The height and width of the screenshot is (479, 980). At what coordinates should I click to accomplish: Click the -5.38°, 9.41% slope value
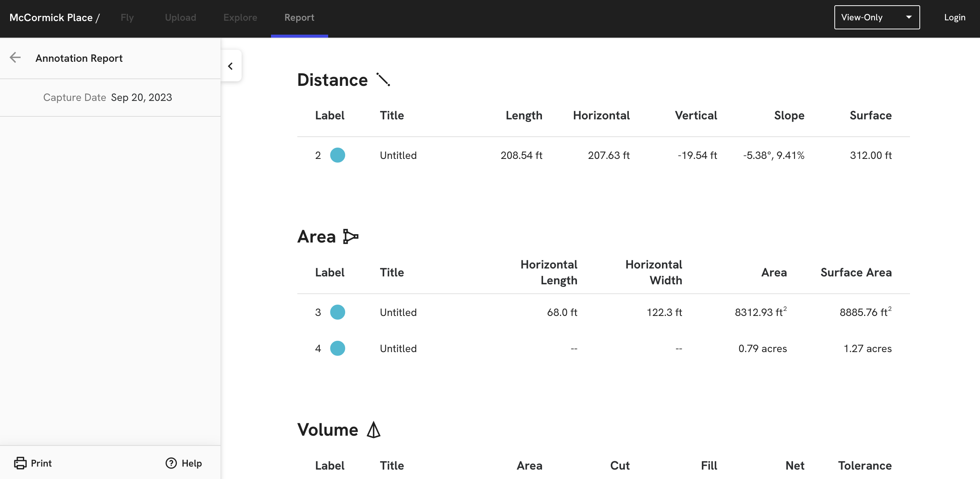tap(774, 156)
